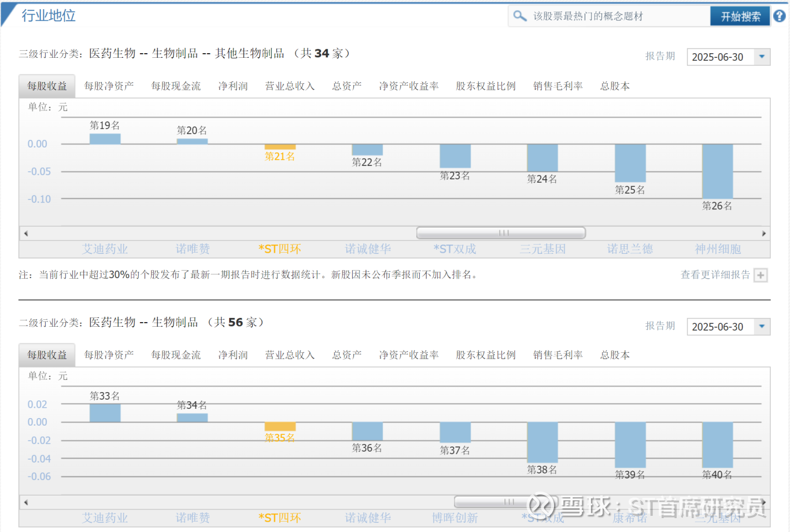
Task: Open 三元基因 under the 三级行业 chart
Action: click(x=542, y=249)
